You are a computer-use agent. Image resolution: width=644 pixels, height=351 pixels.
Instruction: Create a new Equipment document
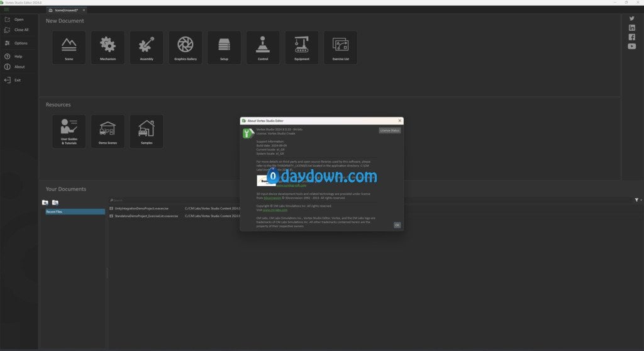click(302, 48)
